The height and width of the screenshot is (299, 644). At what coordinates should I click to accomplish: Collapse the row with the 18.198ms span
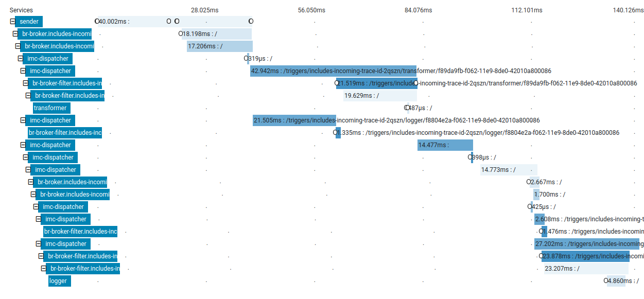click(x=15, y=34)
